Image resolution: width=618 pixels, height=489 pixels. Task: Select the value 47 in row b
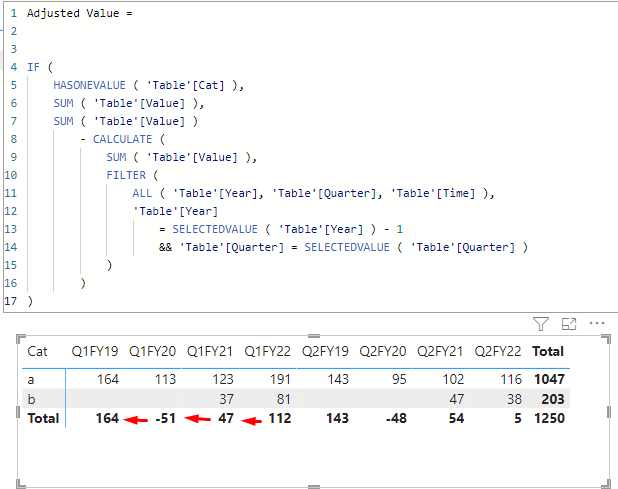click(456, 399)
